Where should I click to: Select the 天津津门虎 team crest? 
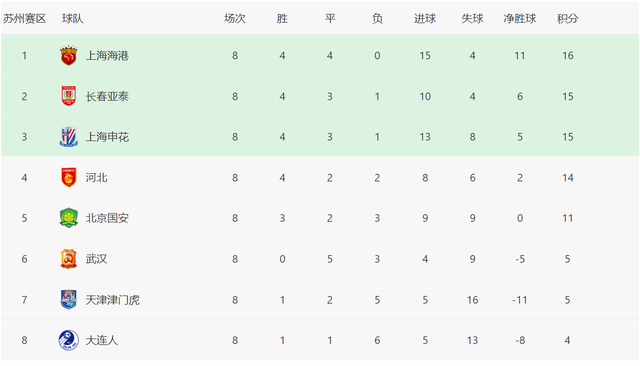pos(69,299)
